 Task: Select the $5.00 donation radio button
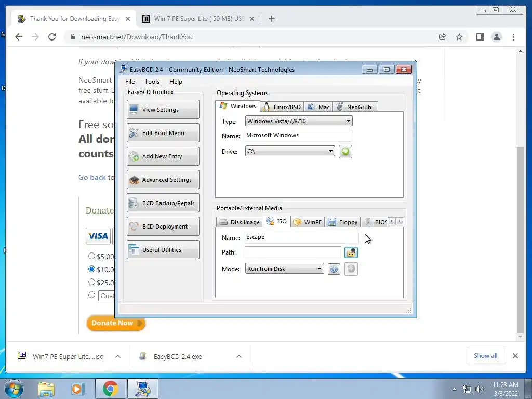pyautogui.click(x=91, y=256)
